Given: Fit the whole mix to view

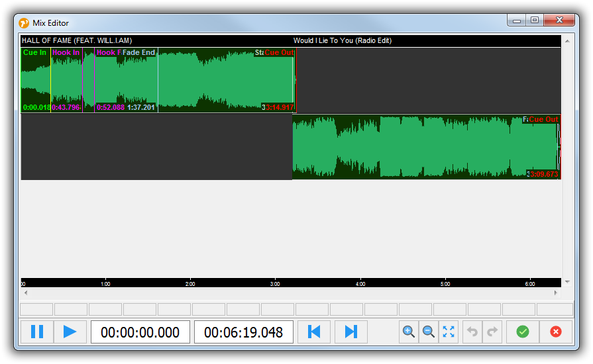Looking at the screenshot, I should [x=449, y=332].
